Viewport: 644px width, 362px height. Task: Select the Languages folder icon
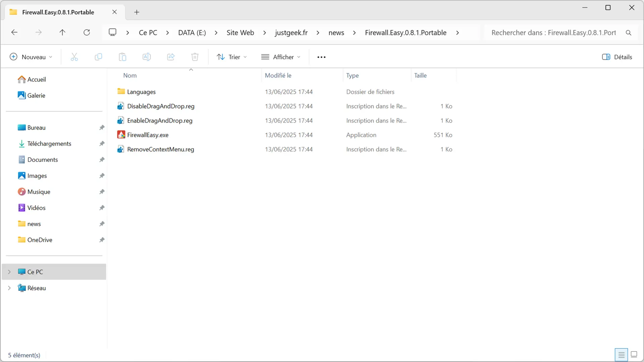[121, 92]
